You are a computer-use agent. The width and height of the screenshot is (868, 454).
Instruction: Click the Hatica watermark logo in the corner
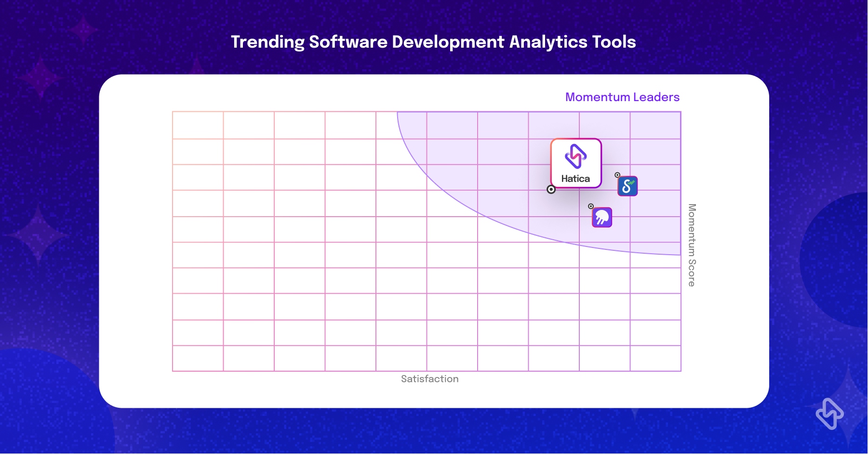[x=830, y=414]
